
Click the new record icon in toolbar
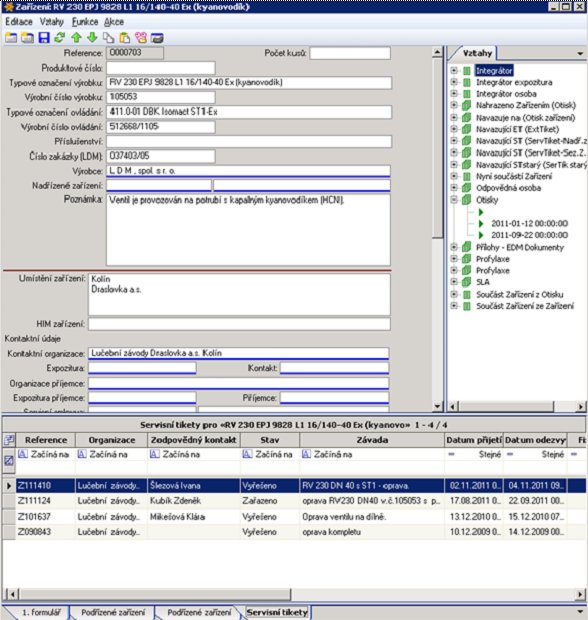pyautogui.click(x=11, y=38)
